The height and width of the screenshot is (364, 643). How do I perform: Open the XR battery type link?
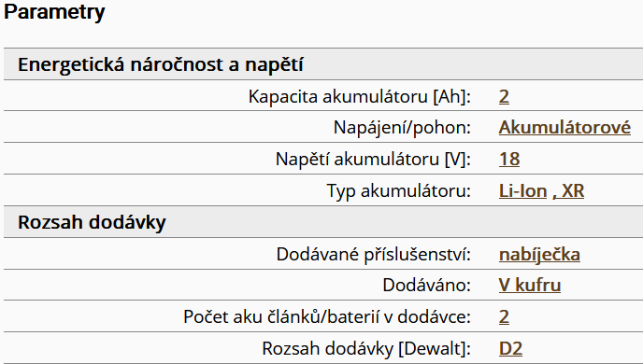click(568, 190)
